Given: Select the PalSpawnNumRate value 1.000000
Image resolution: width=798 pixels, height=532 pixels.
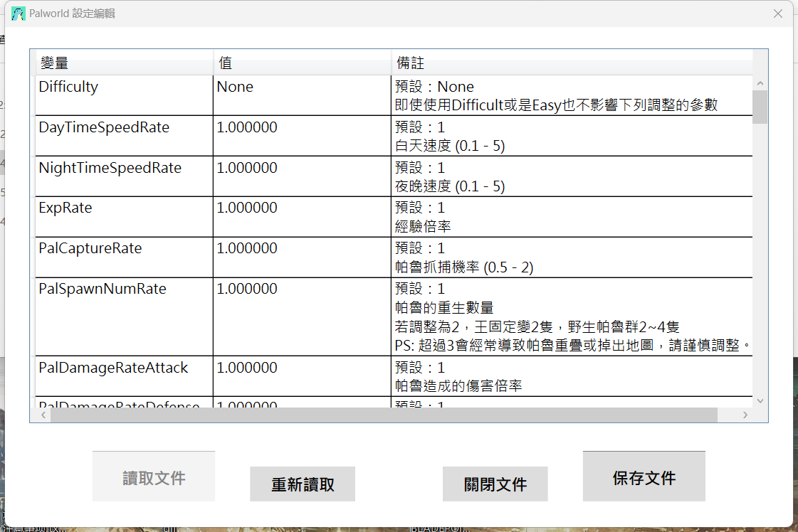Looking at the screenshot, I should click(x=303, y=317).
